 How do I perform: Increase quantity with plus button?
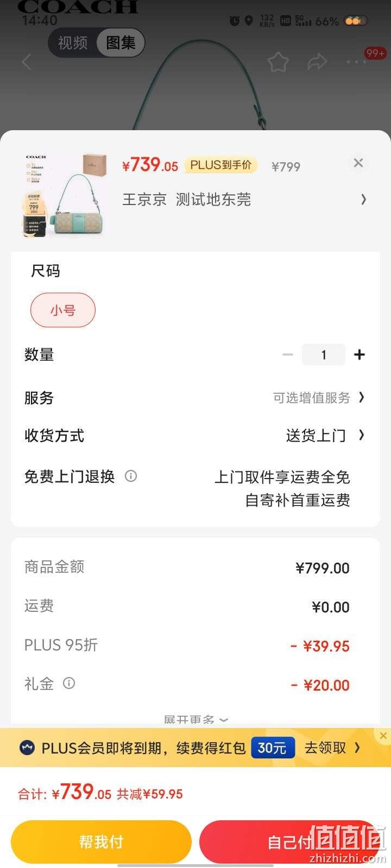pyautogui.click(x=360, y=355)
